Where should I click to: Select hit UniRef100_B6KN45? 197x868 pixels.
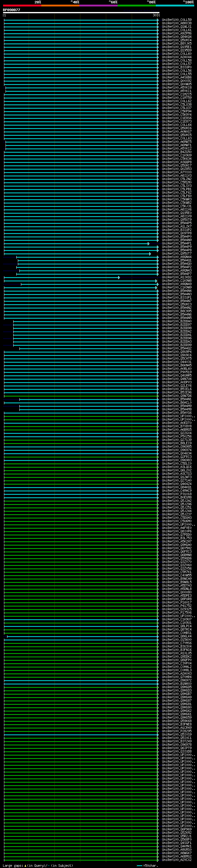(176, 365)
